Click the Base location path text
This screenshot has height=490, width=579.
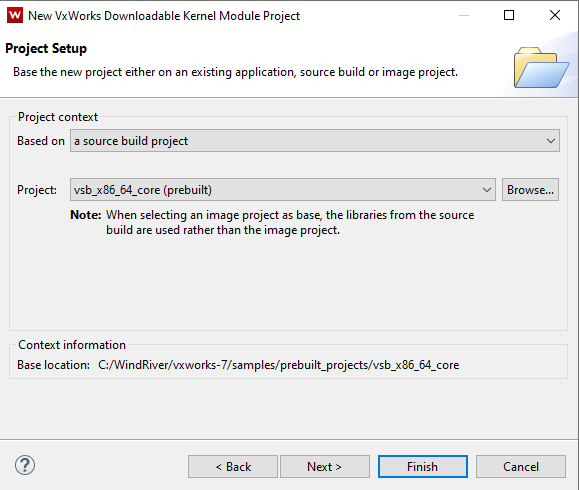point(278,365)
